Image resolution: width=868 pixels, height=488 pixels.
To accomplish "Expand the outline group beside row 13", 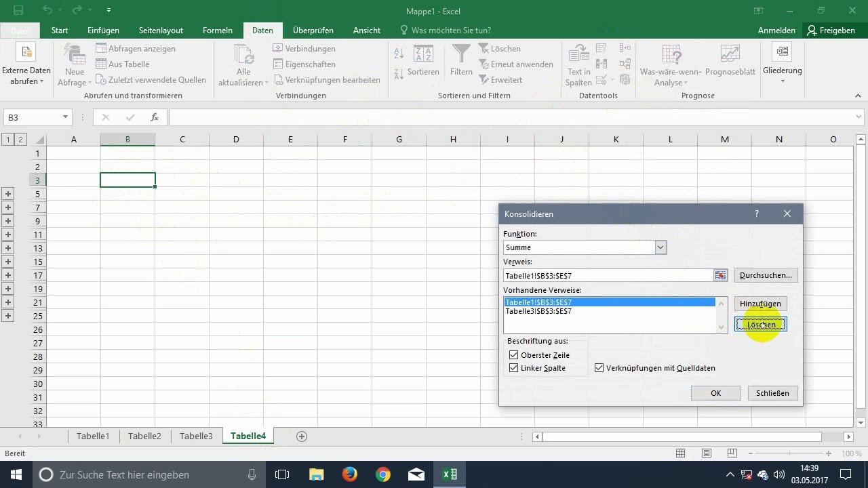I will [8, 248].
